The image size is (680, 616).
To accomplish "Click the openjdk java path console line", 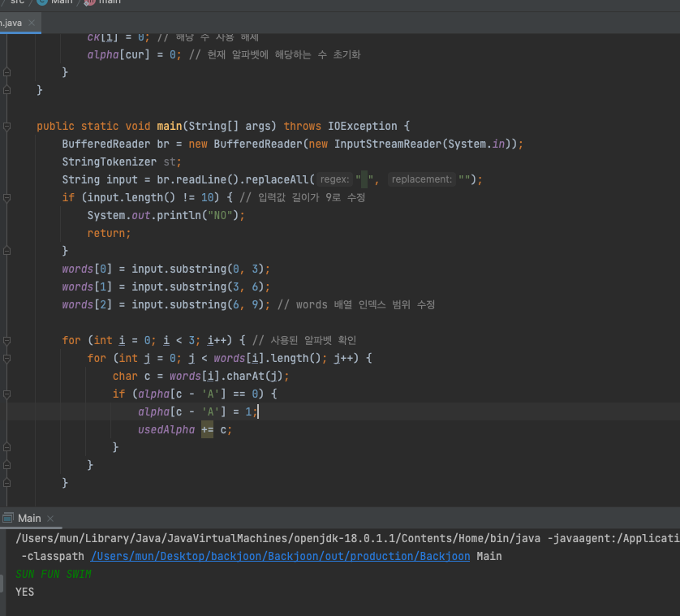I will (x=347, y=538).
